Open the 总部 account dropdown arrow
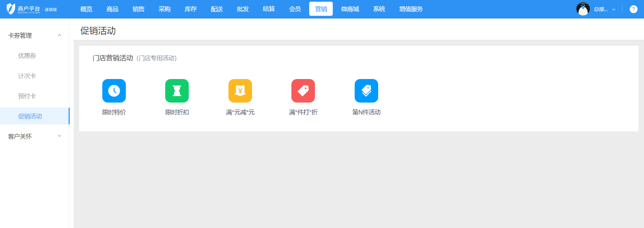Image resolution: width=644 pixels, height=228 pixels. (x=614, y=9)
